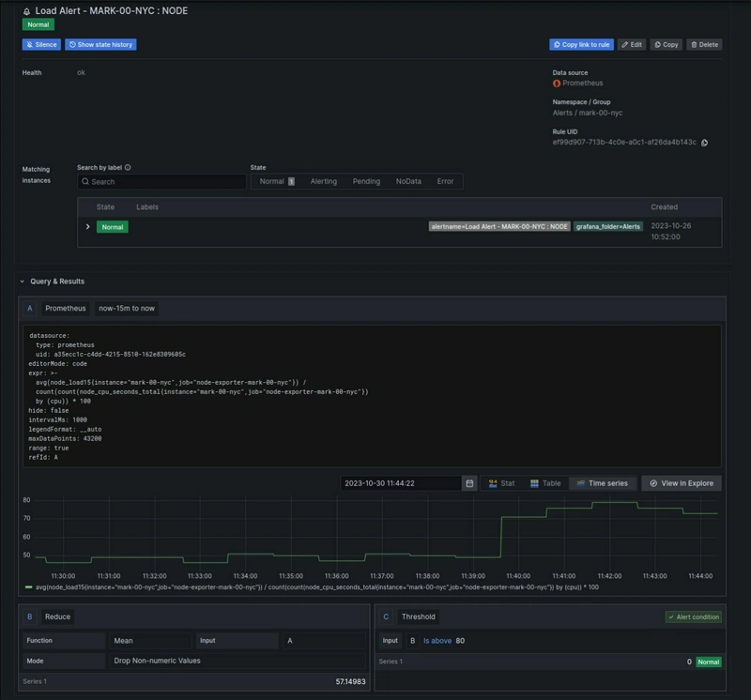Viewport: 751px width, 700px height.
Task: Click the Prometheus data source logo
Action: [557, 84]
